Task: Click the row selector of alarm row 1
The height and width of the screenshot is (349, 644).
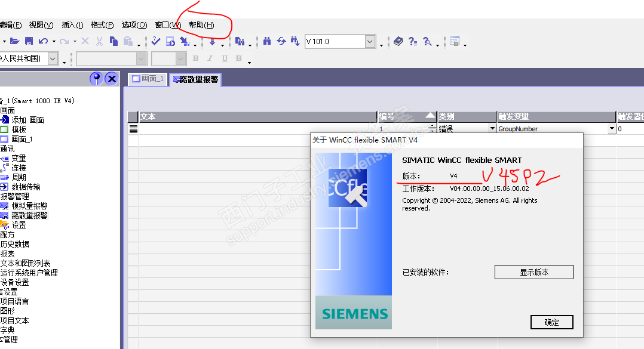Action: (133, 129)
